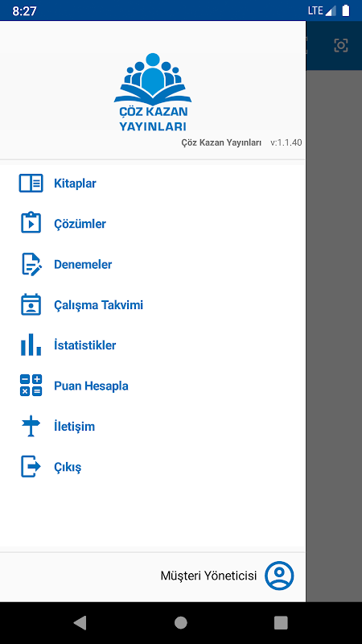Tap the İletişim signpost icon
The width and height of the screenshot is (362, 644).
click(x=31, y=426)
